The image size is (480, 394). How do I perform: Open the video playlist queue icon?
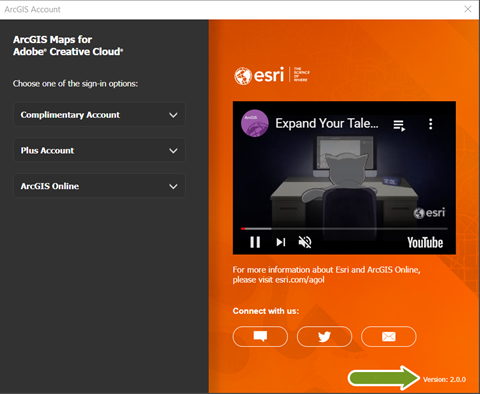399,125
